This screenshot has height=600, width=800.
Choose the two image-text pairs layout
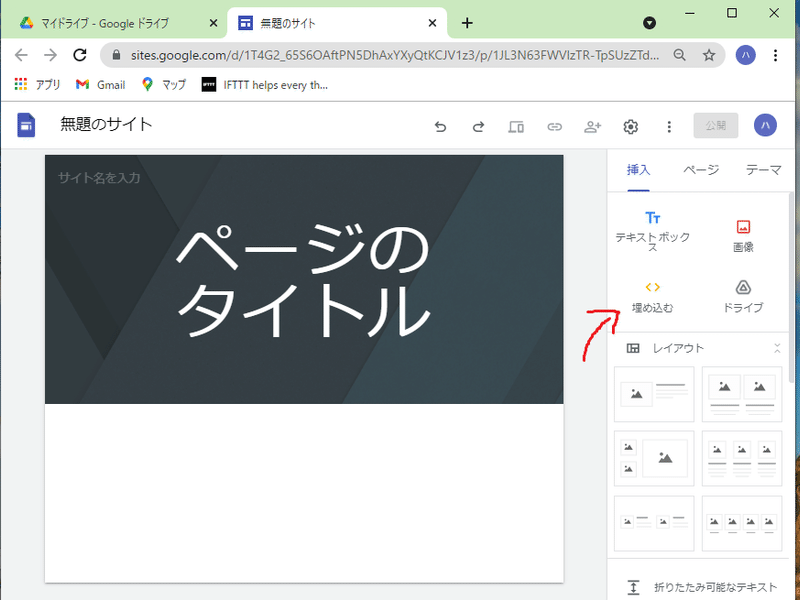pos(654,523)
